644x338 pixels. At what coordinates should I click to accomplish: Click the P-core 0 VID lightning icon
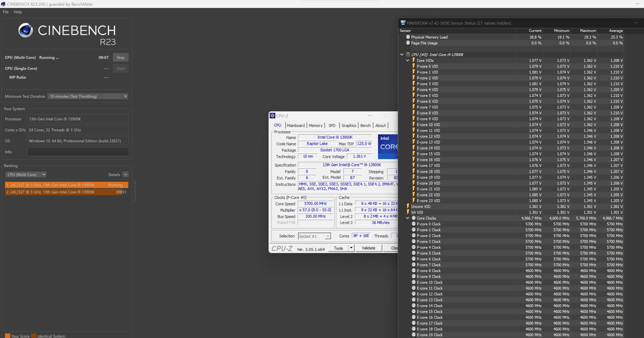(414, 66)
